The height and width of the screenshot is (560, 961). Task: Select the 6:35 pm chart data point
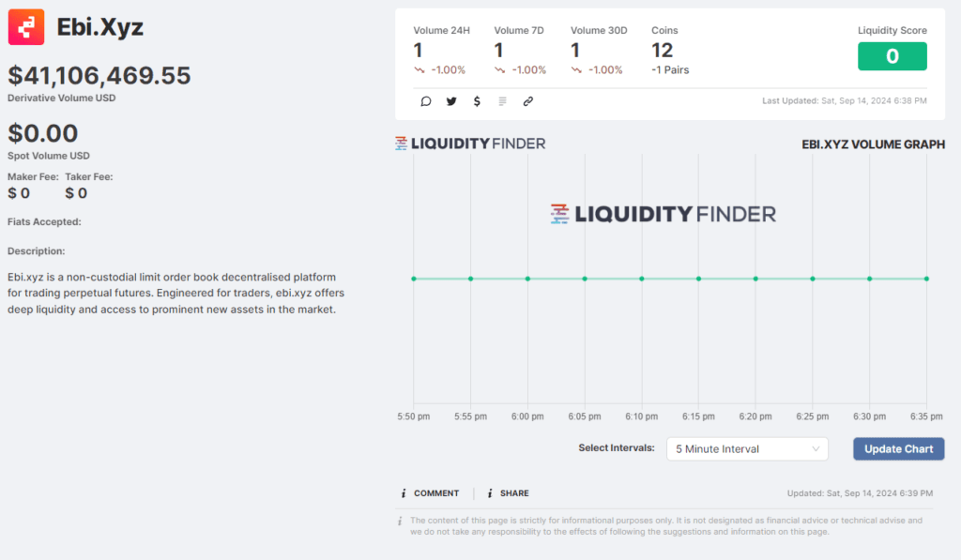926,279
